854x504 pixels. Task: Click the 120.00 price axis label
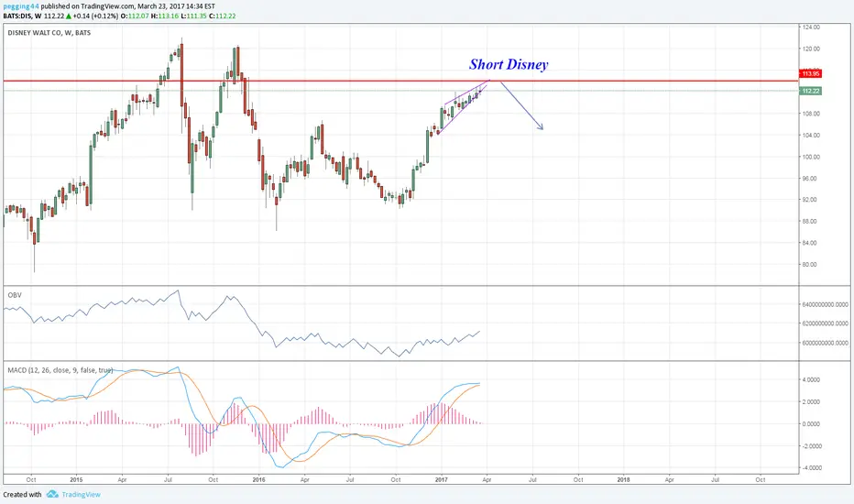coord(812,49)
